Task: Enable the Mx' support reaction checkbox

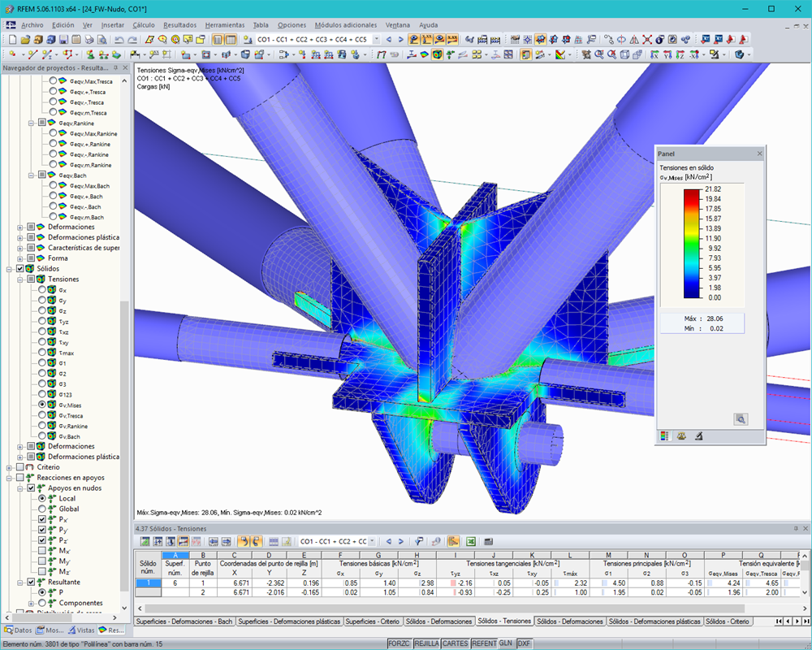Action: tap(42, 551)
